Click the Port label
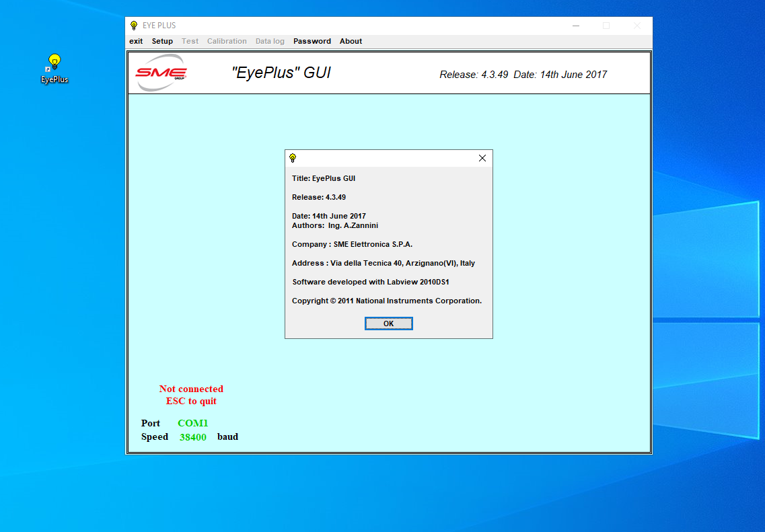The height and width of the screenshot is (532, 765). pos(150,423)
